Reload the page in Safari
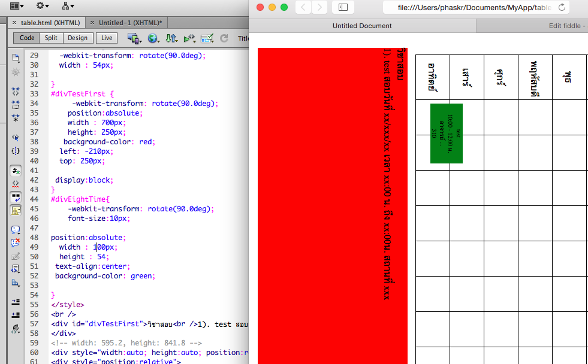 tap(562, 7)
